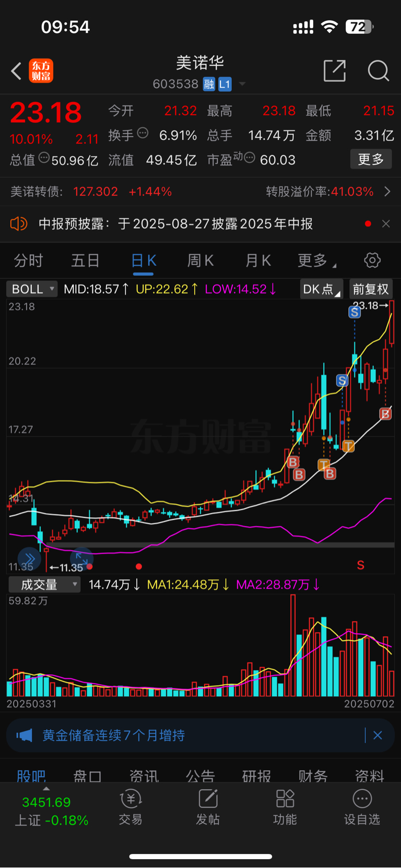Click the 更多 quote details button
401x868 pixels.
coord(371,159)
